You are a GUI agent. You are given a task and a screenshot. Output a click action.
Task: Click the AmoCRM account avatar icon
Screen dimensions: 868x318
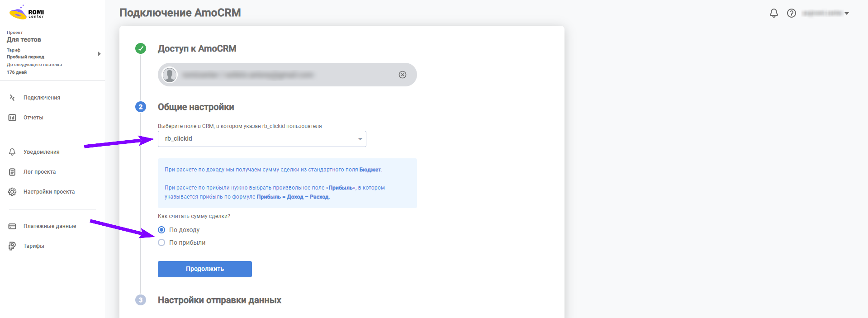[x=170, y=75]
